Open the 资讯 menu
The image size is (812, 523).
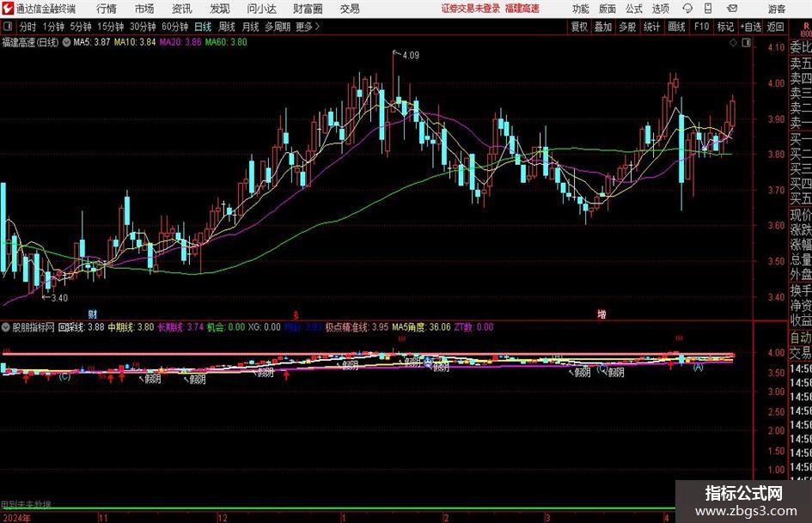(182, 9)
